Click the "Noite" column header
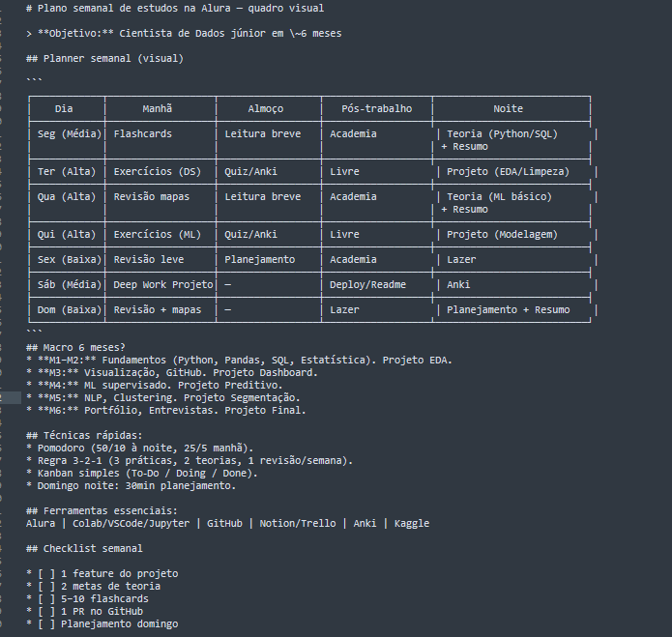The width and height of the screenshot is (672, 637). (x=508, y=109)
